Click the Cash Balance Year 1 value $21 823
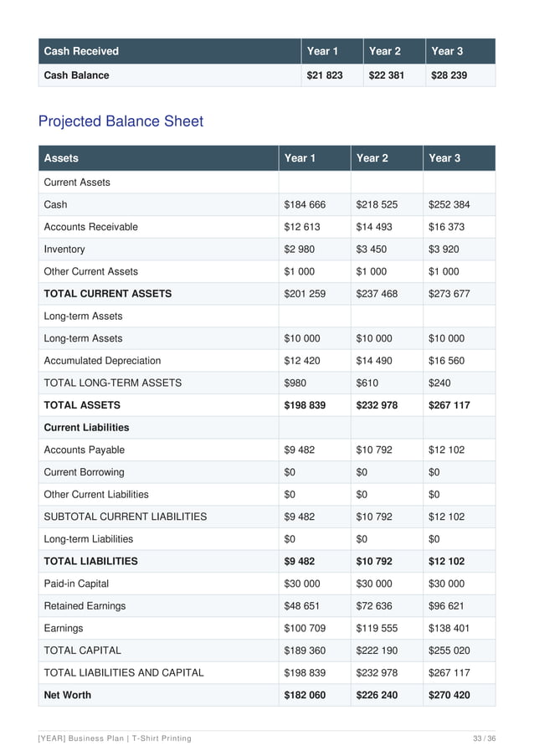Image resolution: width=534 pixels, height=756 pixels. pyautogui.click(x=325, y=75)
